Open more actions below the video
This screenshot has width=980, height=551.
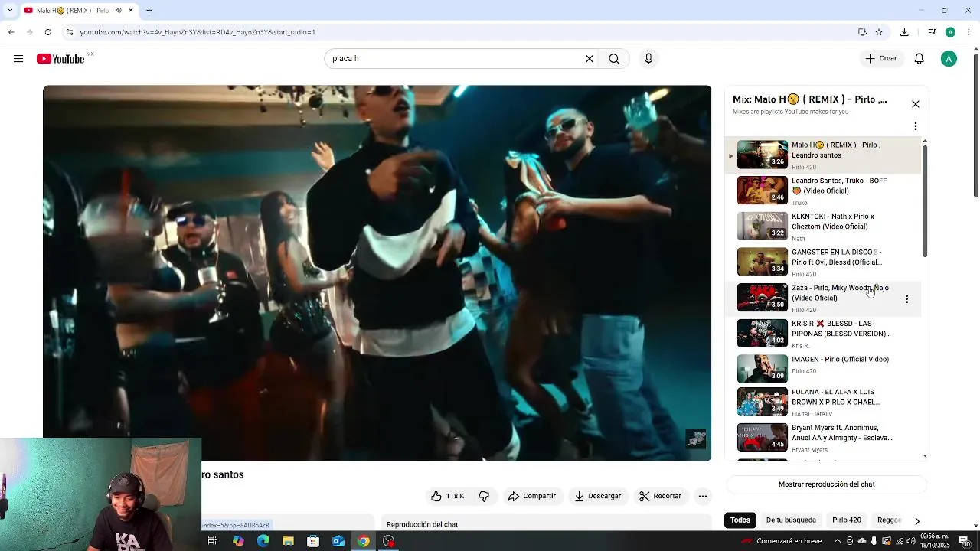tap(703, 496)
